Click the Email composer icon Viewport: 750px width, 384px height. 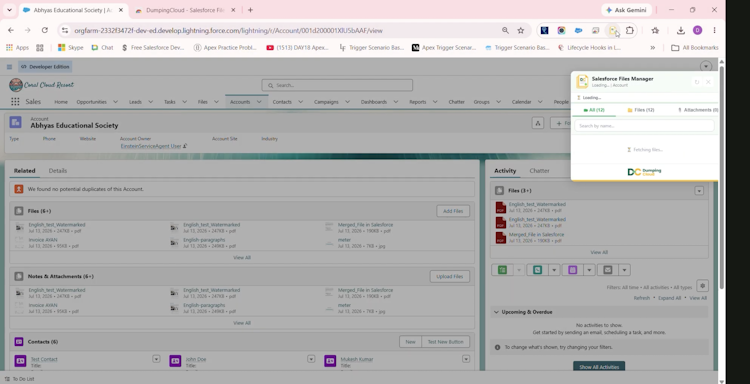(608, 270)
